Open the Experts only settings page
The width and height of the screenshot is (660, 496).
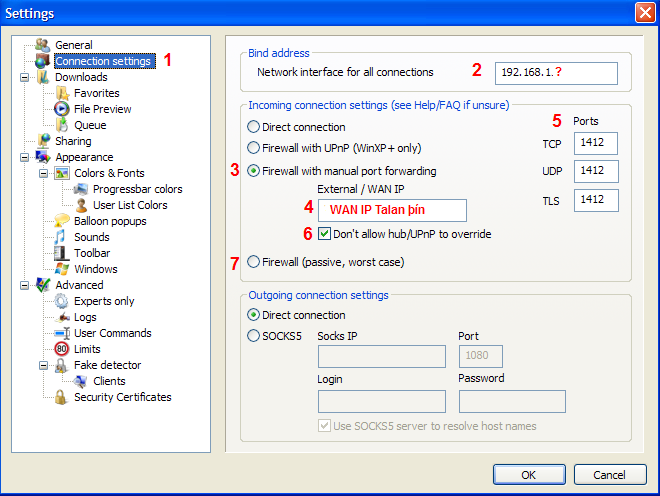click(103, 301)
